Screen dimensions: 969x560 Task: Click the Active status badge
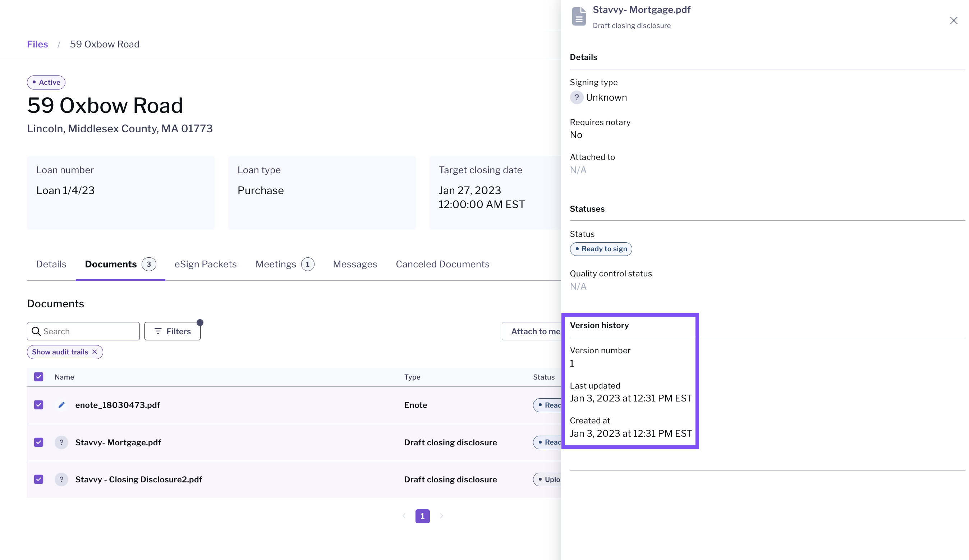[46, 82]
